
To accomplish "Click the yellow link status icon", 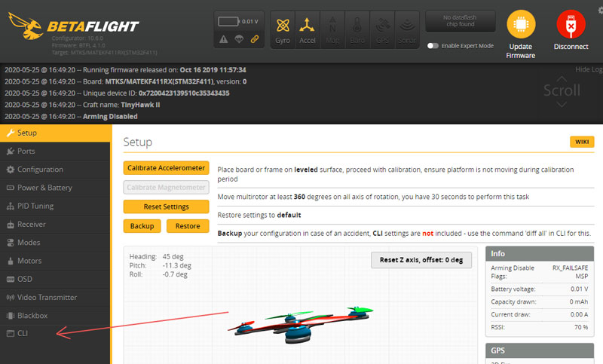I will click(x=255, y=39).
